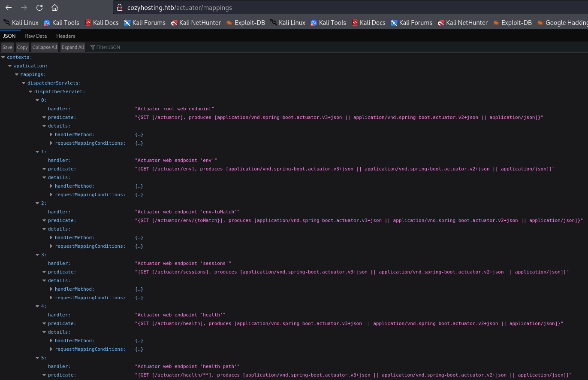
Task: Expand requestMappingConditions under item 3
Action: tap(51, 298)
